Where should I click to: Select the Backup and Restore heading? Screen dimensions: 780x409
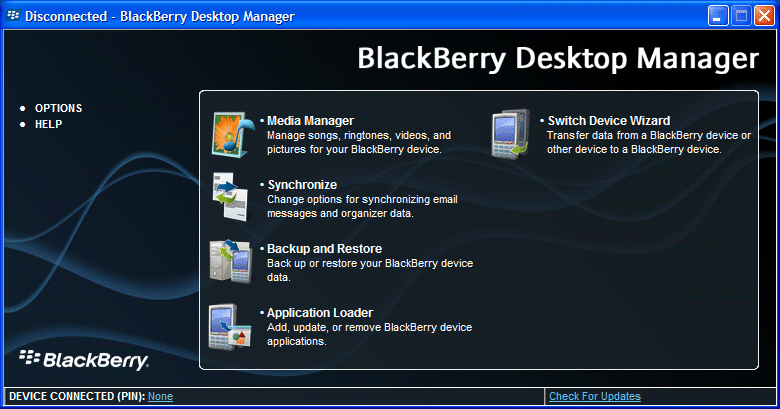click(324, 249)
